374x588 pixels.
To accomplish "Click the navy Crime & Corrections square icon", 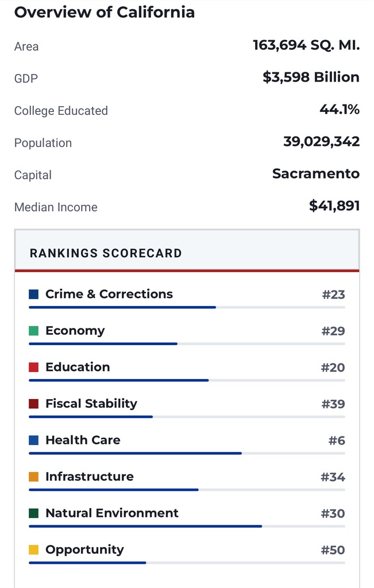I will pyautogui.click(x=34, y=294).
